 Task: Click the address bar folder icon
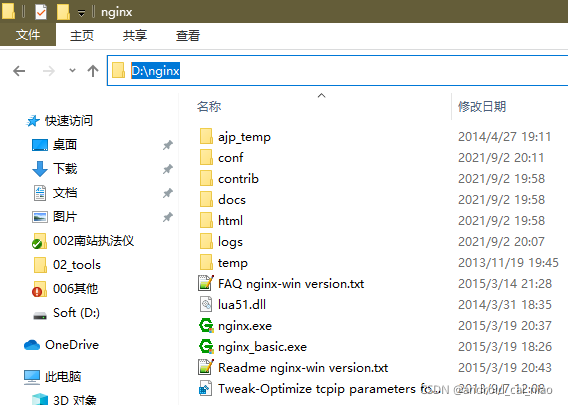pos(118,70)
